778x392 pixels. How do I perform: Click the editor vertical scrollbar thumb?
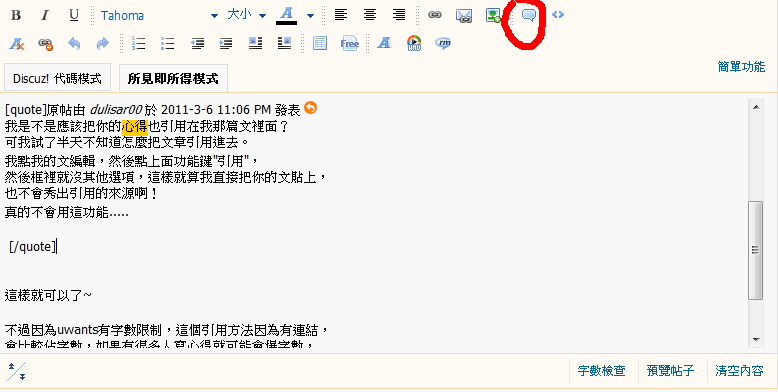click(x=756, y=251)
